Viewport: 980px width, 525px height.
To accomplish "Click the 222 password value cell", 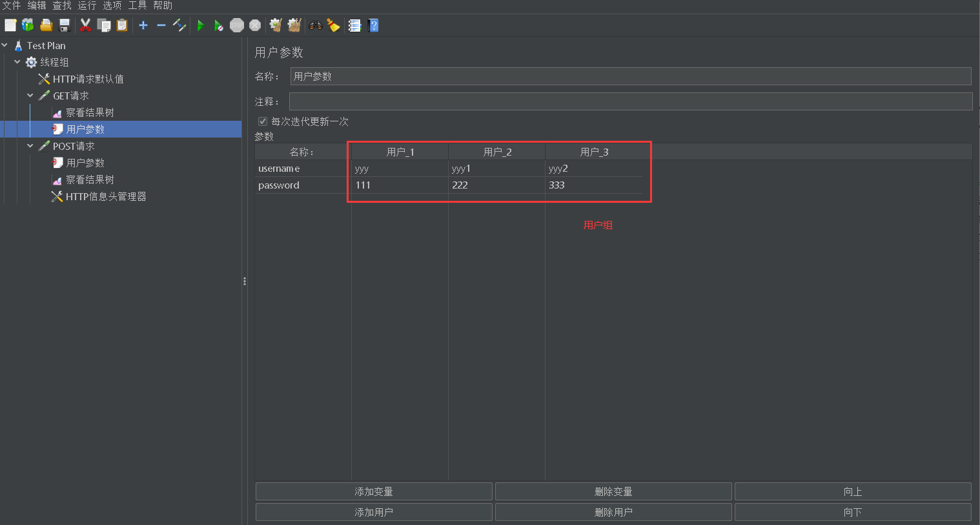I will point(496,185).
